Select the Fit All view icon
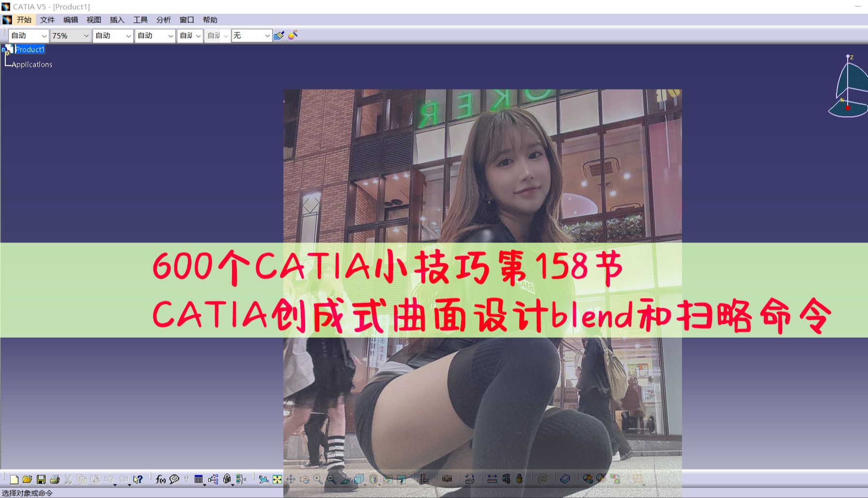The height and width of the screenshot is (498, 868). tap(277, 479)
